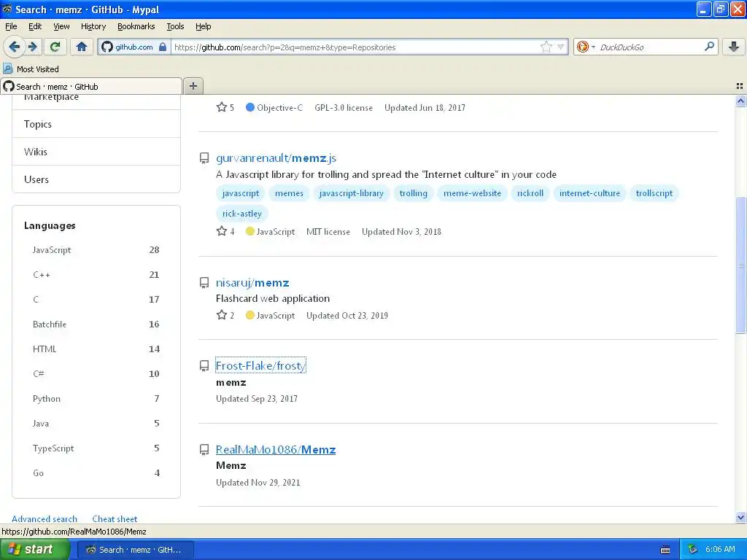Image resolution: width=747 pixels, height=560 pixels.
Task: Open the Tools menu
Action: (x=175, y=26)
